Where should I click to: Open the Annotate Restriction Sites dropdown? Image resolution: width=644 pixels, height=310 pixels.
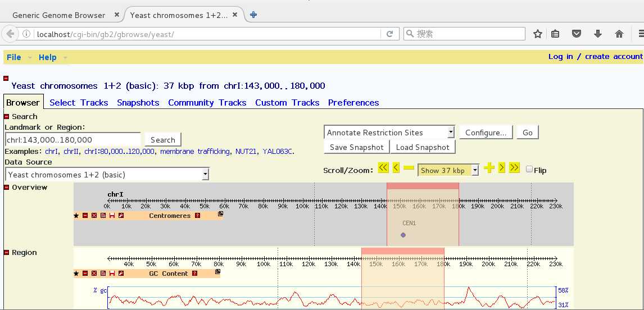[389, 133]
